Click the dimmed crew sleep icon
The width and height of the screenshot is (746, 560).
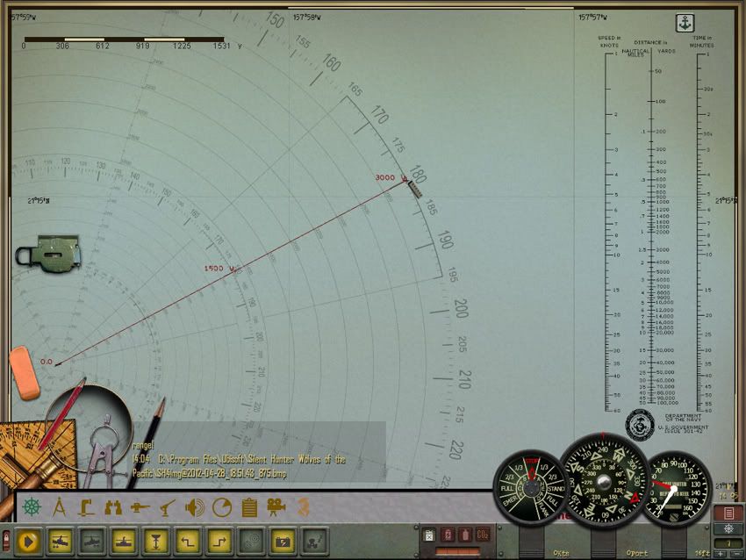314,542
